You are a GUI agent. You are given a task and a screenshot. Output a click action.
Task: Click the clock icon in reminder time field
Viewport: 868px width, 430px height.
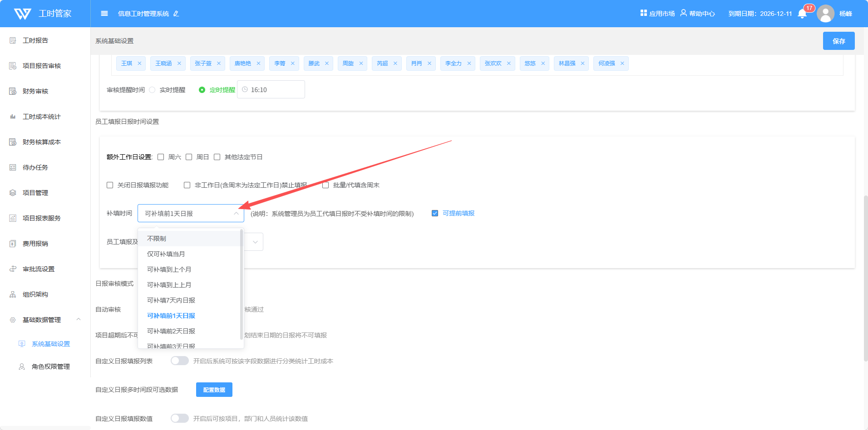(245, 90)
